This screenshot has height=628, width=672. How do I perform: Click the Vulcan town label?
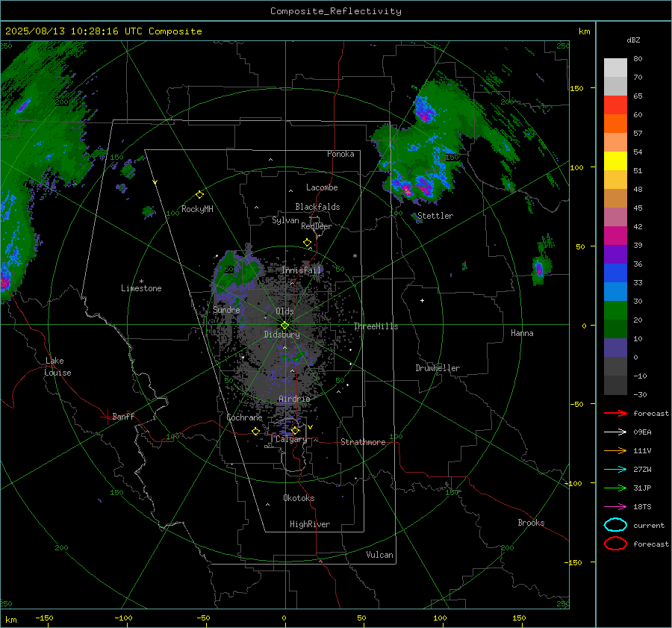(379, 555)
